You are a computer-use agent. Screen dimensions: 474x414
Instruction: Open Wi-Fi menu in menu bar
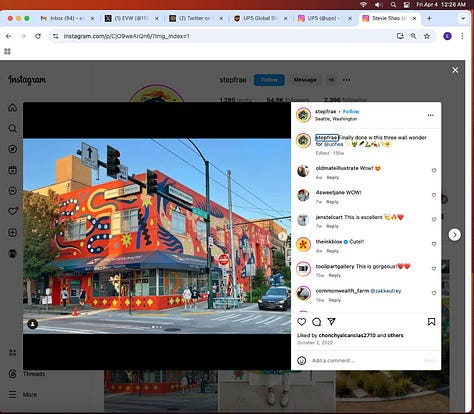click(x=363, y=4)
